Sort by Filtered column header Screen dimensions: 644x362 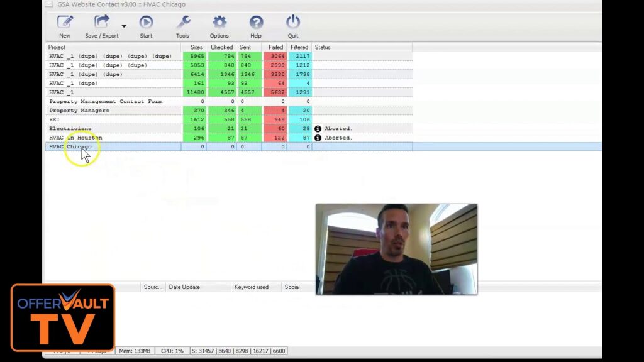299,47
